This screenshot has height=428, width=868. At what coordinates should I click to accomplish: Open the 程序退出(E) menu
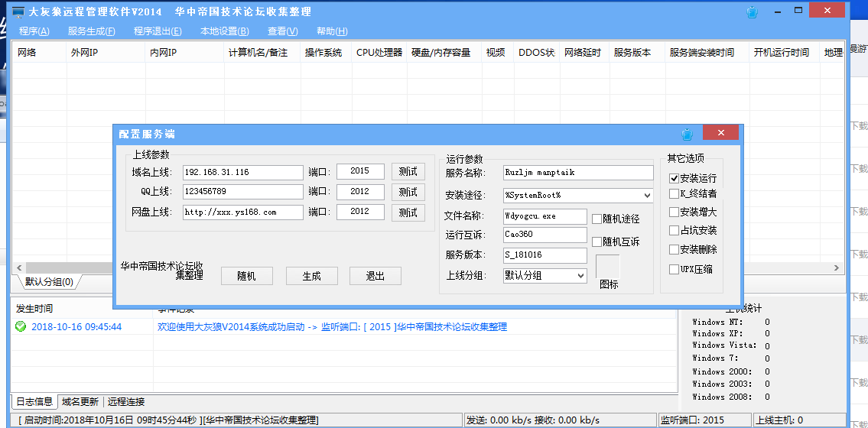158,31
